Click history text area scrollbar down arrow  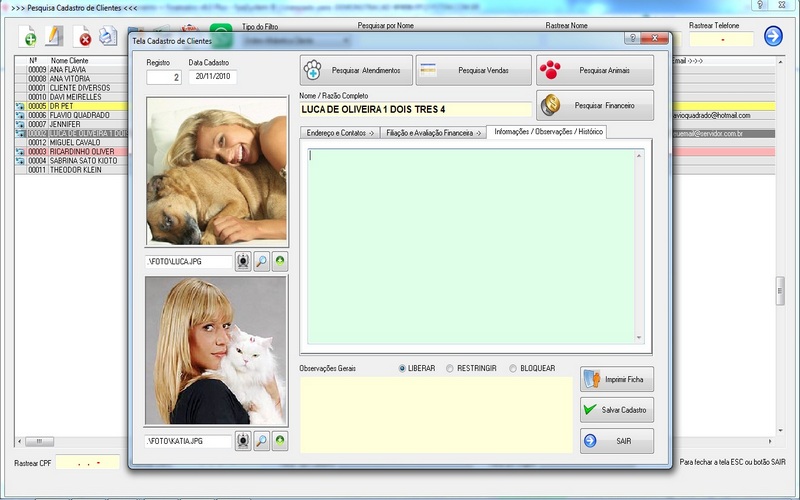pyautogui.click(x=639, y=338)
